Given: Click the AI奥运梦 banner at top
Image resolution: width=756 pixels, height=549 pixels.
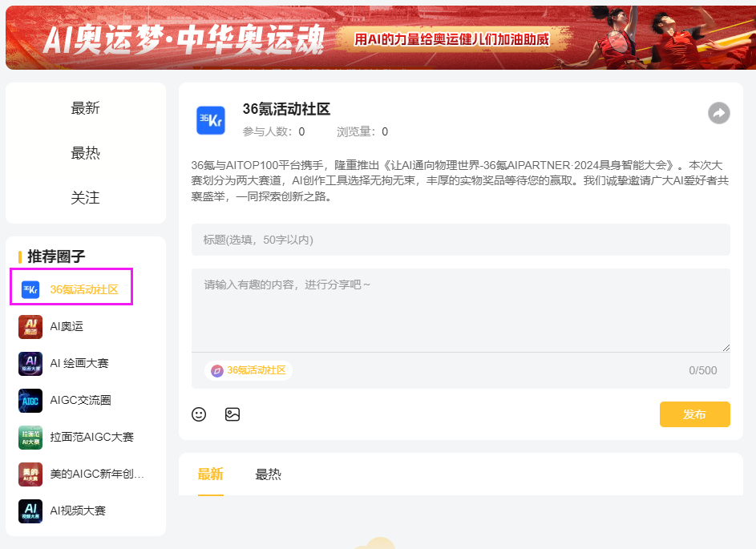Looking at the screenshot, I should pyautogui.click(x=378, y=37).
